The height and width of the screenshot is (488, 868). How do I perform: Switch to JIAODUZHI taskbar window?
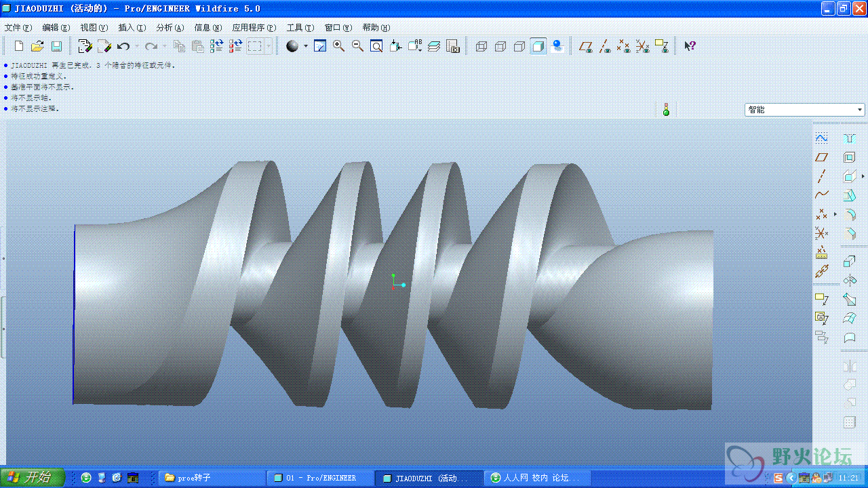click(429, 478)
